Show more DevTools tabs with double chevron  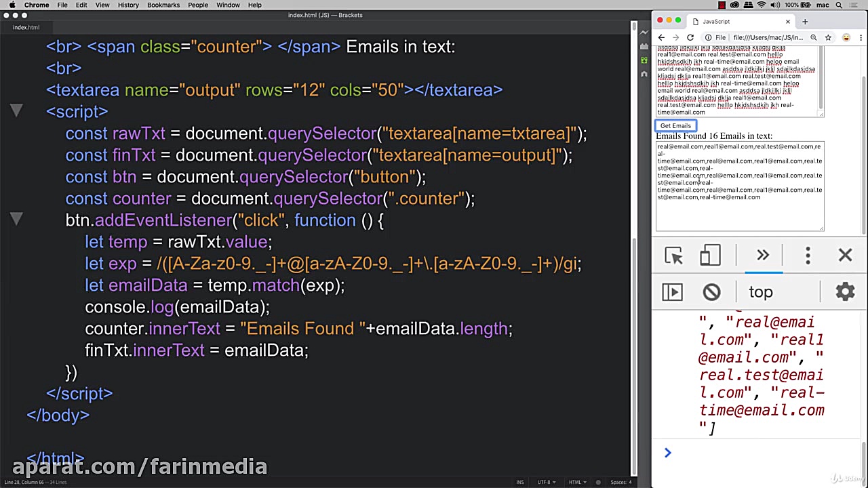[x=763, y=256]
